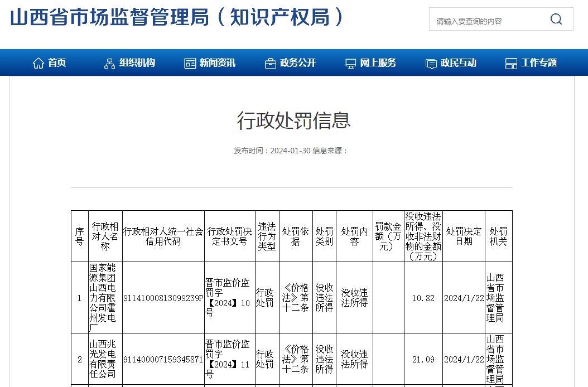Screen dimensions: 588x387
Task: Click the serial number 1 cell
Action: point(80,298)
